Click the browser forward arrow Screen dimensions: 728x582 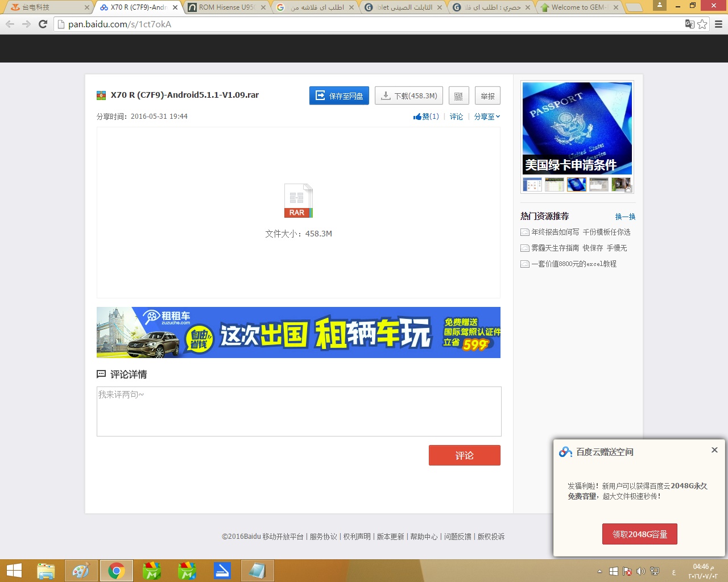[x=26, y=24]
